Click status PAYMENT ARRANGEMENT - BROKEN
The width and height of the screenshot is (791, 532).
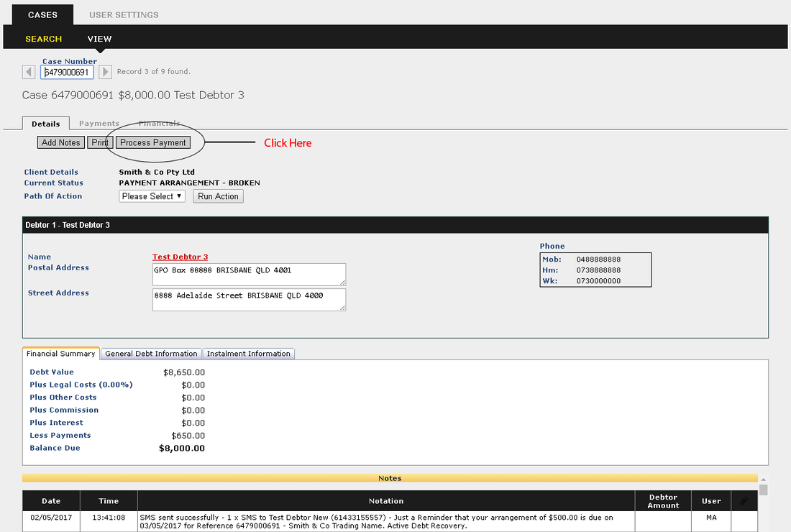pyautogui.click(x=190, y=183)
